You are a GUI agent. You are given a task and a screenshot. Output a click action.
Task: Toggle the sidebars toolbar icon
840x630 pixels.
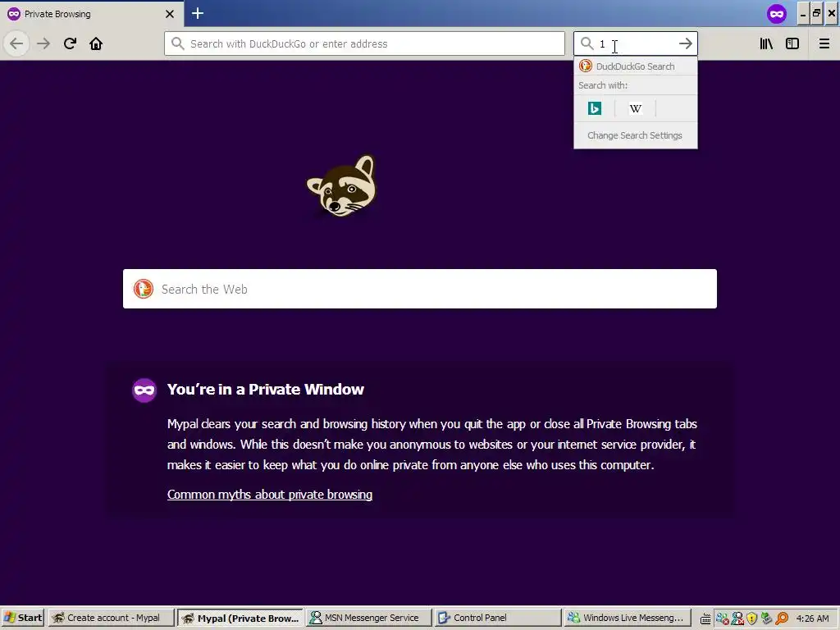[x=792, y=43]
